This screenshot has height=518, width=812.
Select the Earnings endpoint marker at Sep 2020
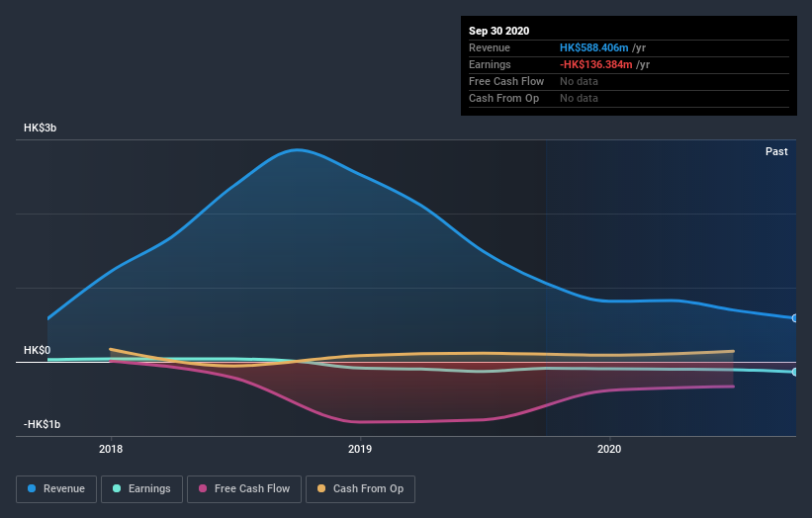pos(795,372)
